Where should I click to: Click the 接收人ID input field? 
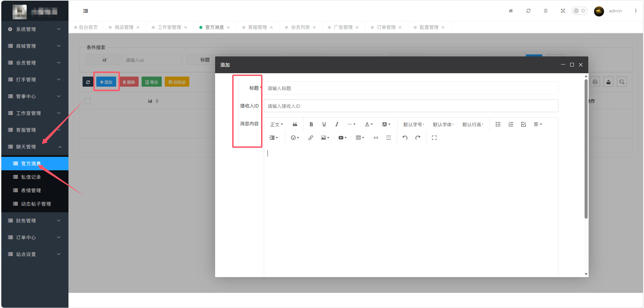point(411,106)
